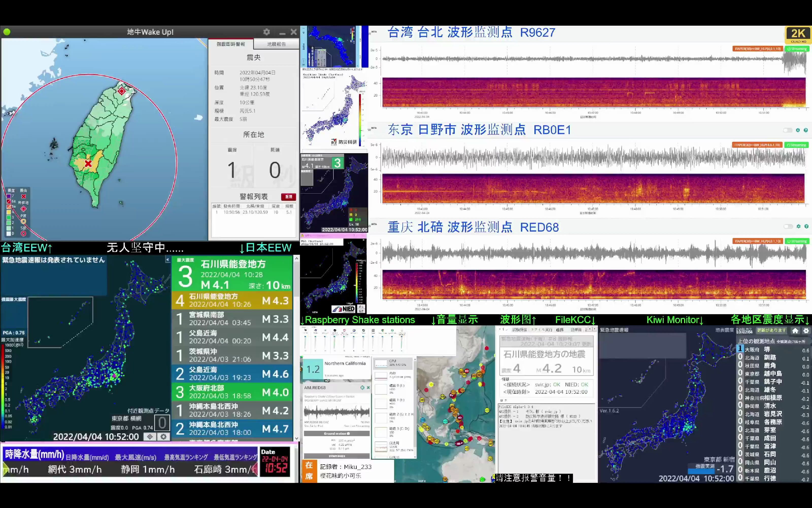
Task: Select 最大風速(m/s) weather tab
Action: [136, 457]
